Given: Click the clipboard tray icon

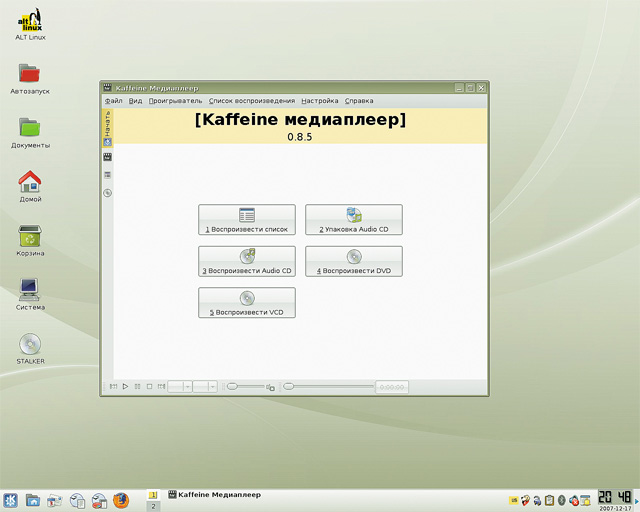Looking at the screenshot, I should [x=549, y=500].
